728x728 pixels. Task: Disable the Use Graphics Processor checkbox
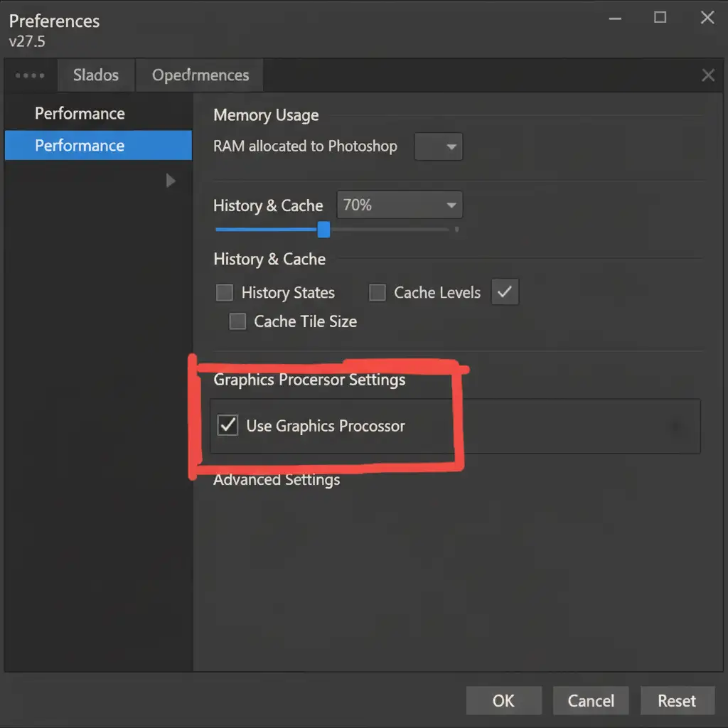pyautogui.click(x=227, y=426)
